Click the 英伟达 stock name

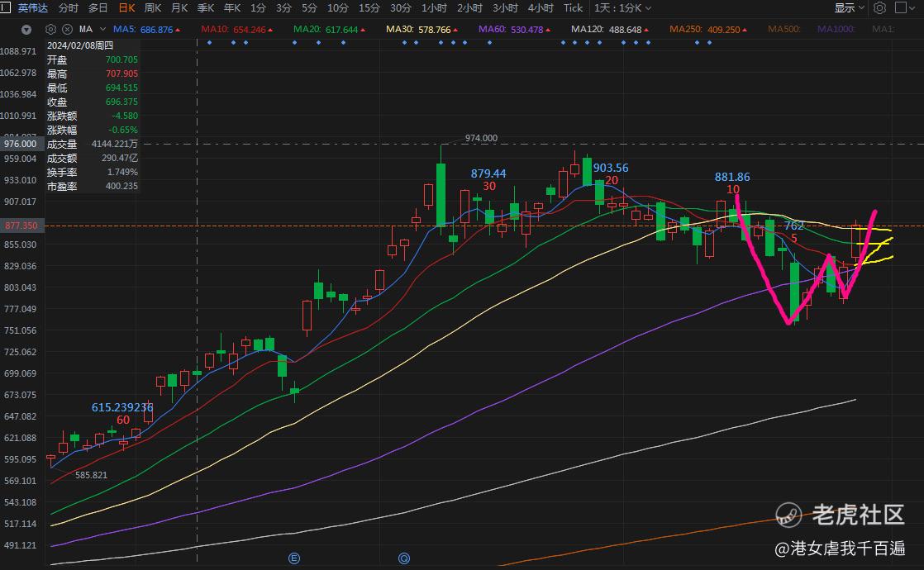click(32, 7)
